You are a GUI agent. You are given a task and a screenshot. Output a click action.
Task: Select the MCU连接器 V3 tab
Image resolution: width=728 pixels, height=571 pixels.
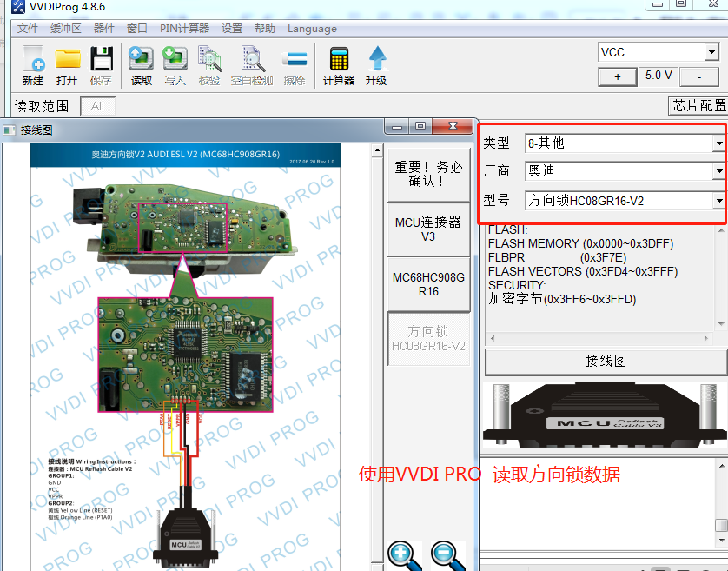click(428, 229)
